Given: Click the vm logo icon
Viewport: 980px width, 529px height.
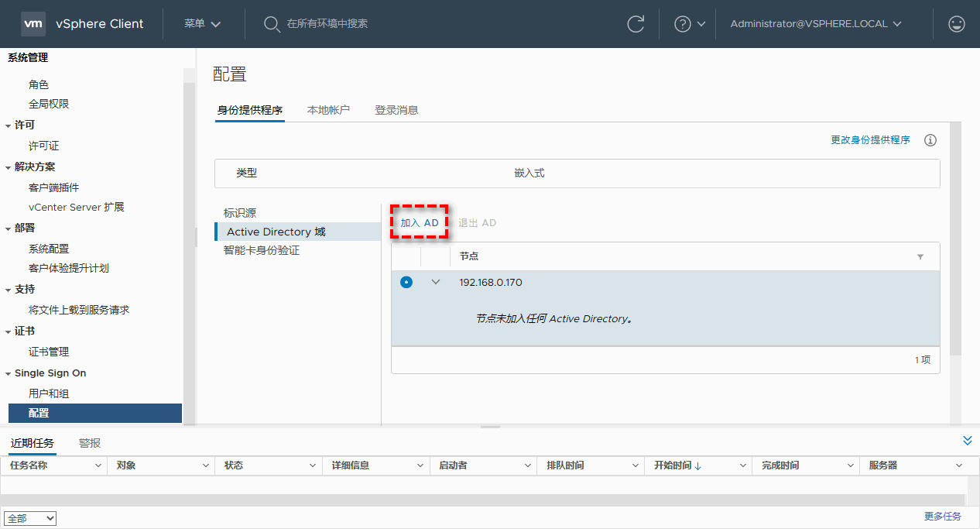Looking at the screenshot, I should [x=33, y=24].
